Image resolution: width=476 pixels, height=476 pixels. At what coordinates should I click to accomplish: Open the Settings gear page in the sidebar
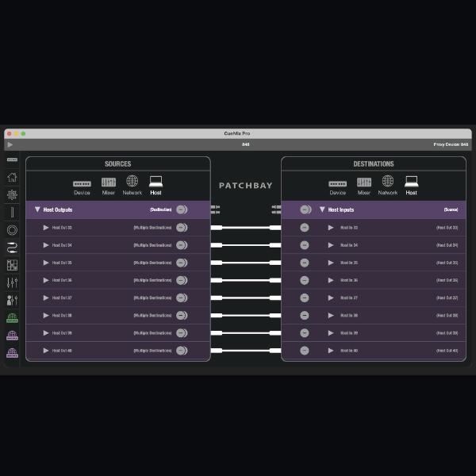coord(12,194)
